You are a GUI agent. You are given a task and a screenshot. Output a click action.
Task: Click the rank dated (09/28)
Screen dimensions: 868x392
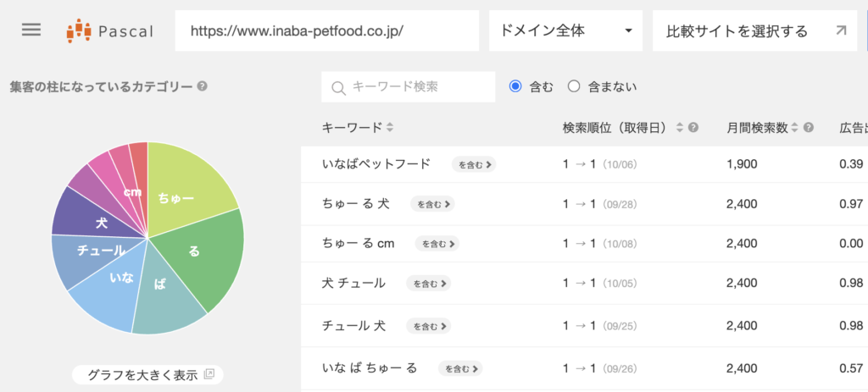coord(599,204)
